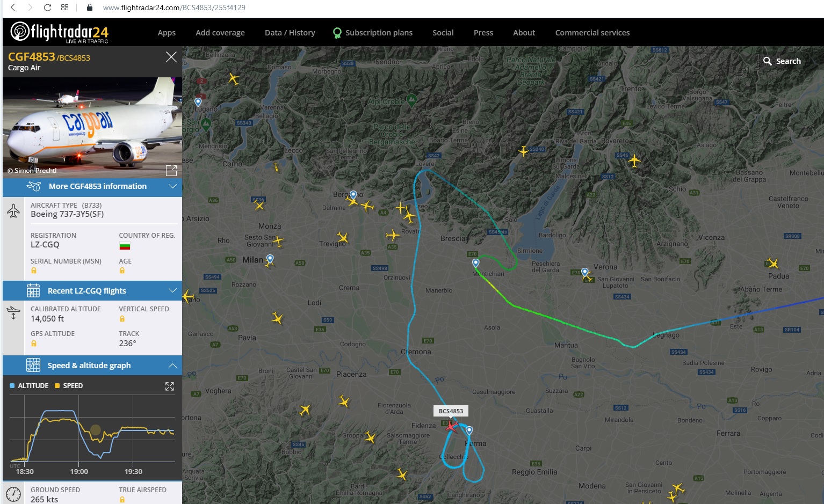The height and width of the screenshot is (504, 824).
Task: Click the altitude graph marker dot
Action: click(96, 430)
